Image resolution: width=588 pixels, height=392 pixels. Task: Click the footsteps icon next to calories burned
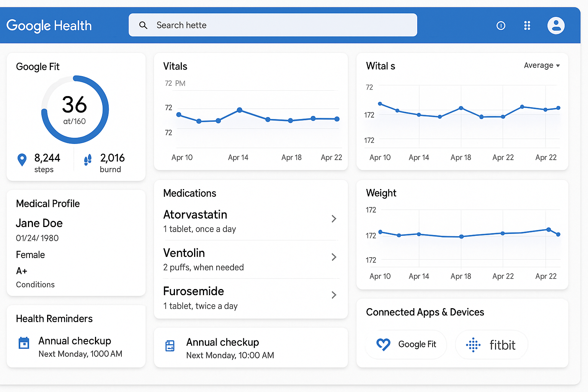[x=87, y=160]
